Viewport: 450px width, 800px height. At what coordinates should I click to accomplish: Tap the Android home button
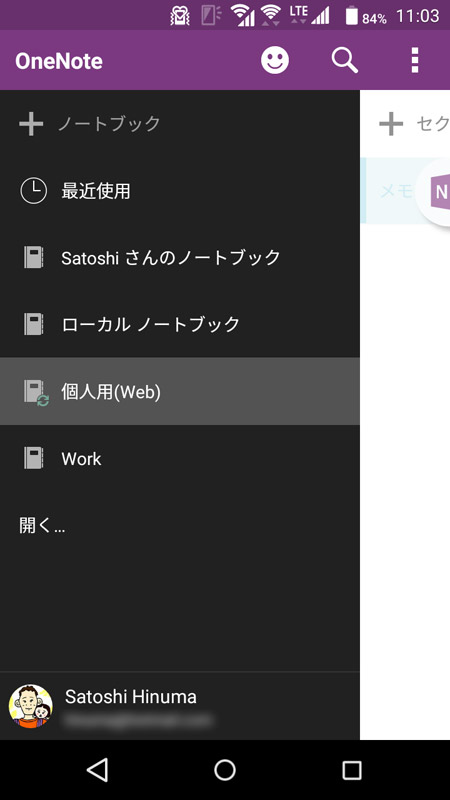point(224,769)
